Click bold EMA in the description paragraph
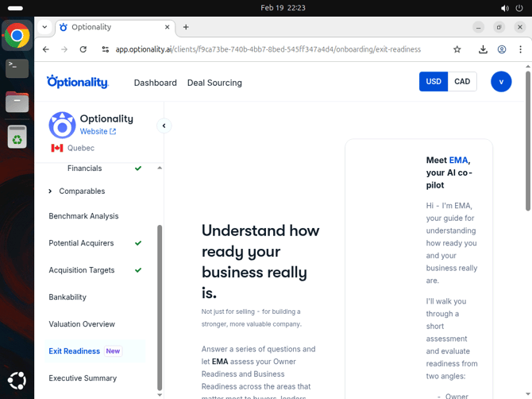Viewport: 532px width, 399px height. pos(220,362)
